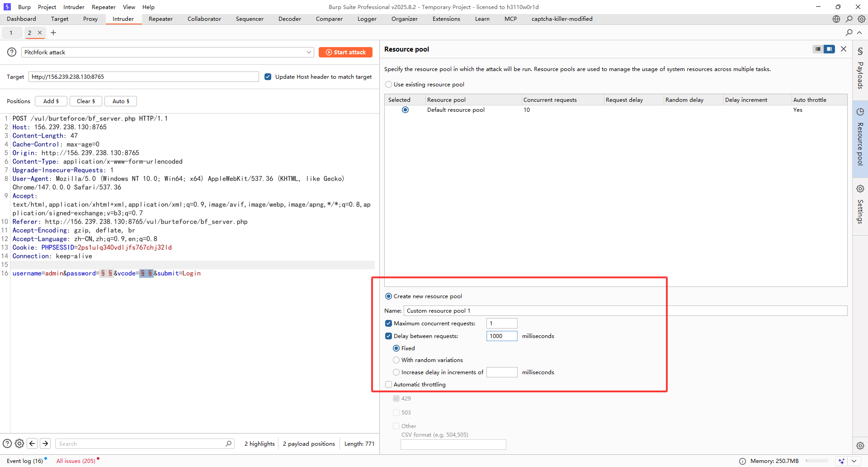Expand the bottom-right status bar dropdown arrow
This screenshot has height=467, width=868.
[854, 461]
